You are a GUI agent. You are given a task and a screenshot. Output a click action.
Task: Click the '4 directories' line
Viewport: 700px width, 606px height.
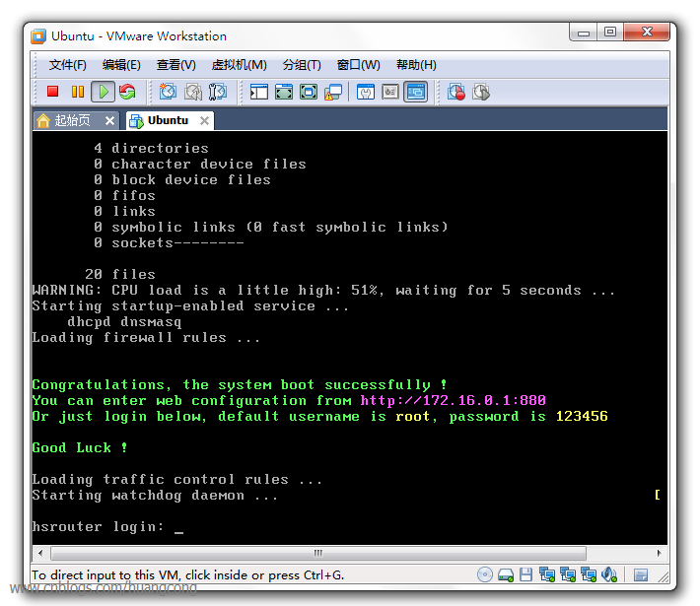(152, 148)
